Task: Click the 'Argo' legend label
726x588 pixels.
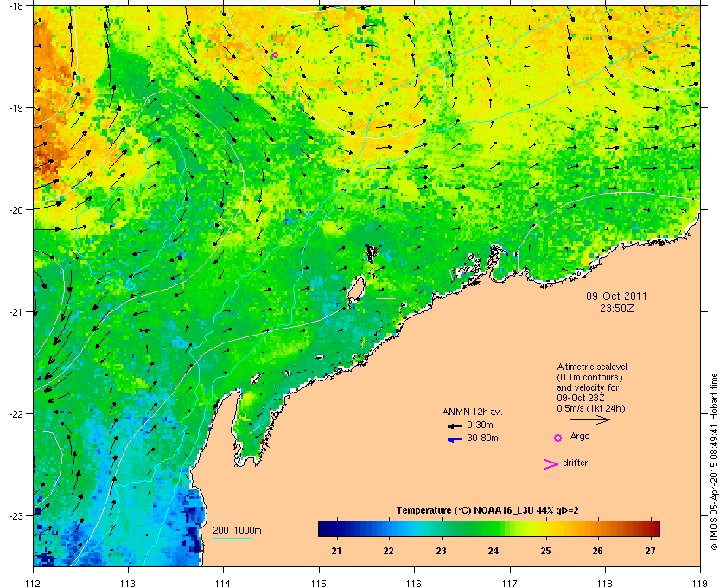Action: point(580,436)
